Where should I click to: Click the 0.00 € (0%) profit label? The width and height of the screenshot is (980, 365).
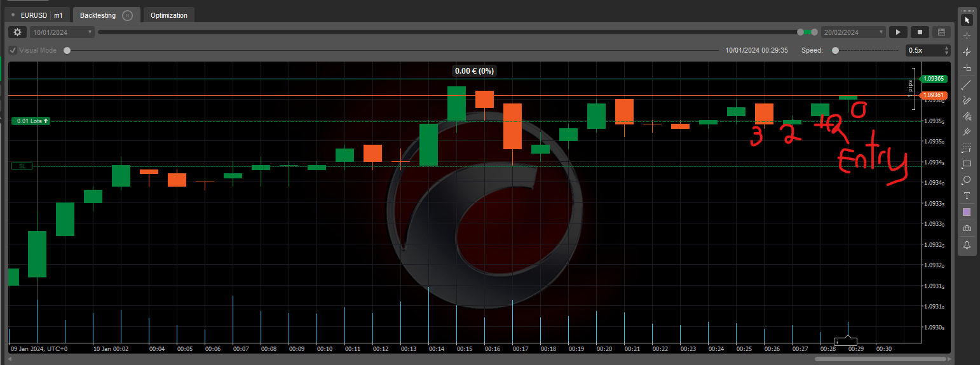pyautogui.click(x=475, y=71)
